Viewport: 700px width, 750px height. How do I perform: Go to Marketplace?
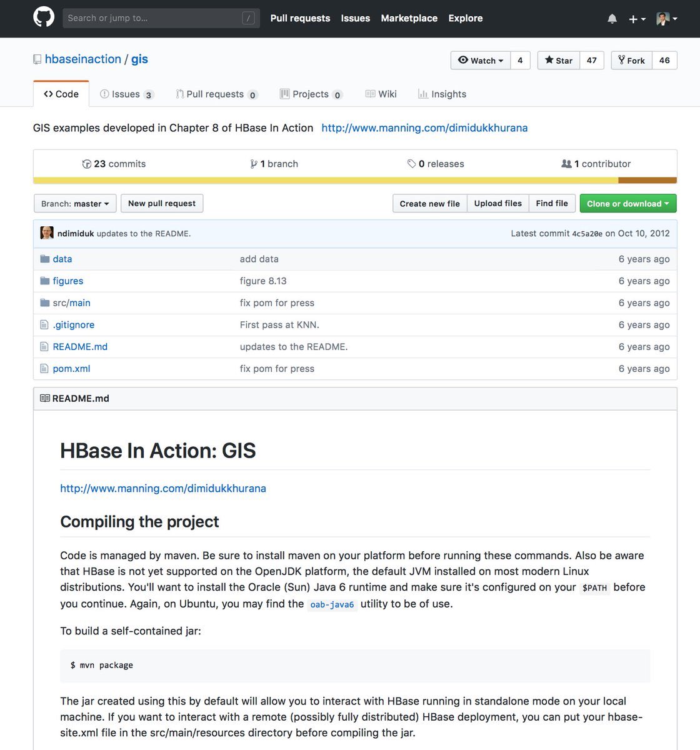(409, 18)
